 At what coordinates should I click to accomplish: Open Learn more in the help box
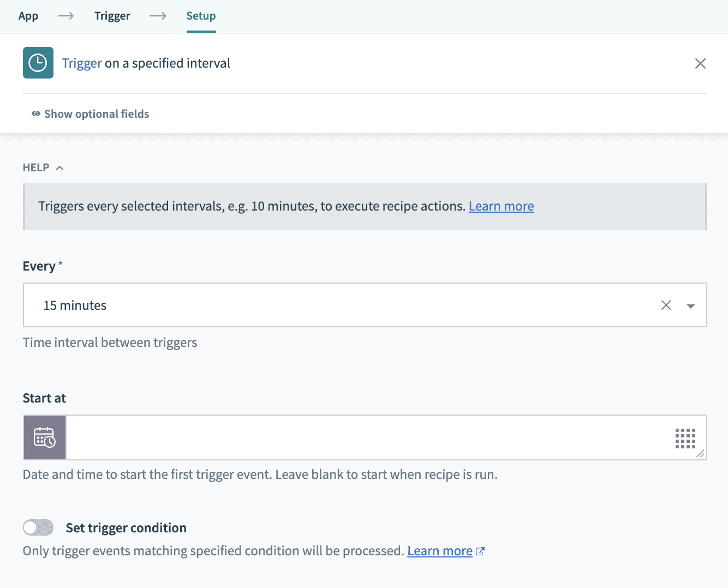[501, 206]
